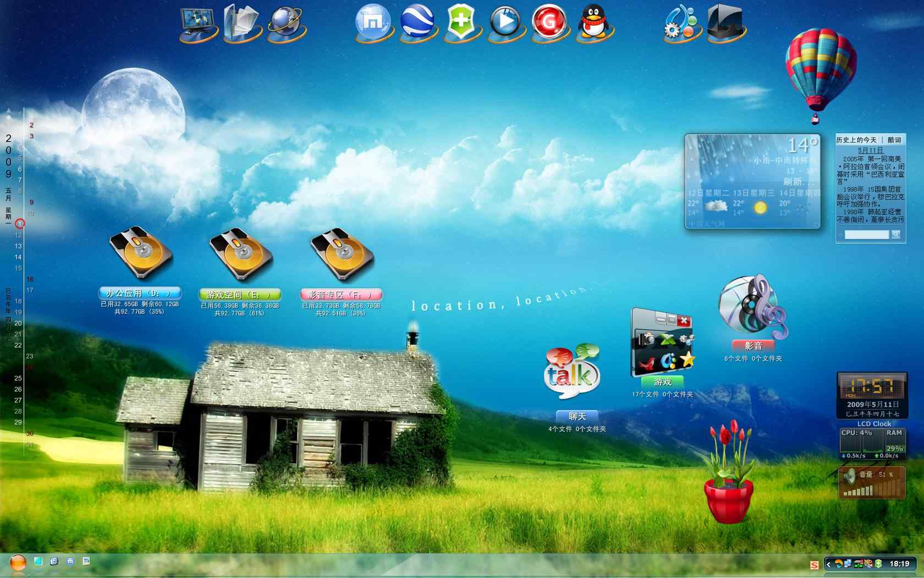Open the black box dock icon
This screenshot has height=578, width=924.
(x=725, y=23)
